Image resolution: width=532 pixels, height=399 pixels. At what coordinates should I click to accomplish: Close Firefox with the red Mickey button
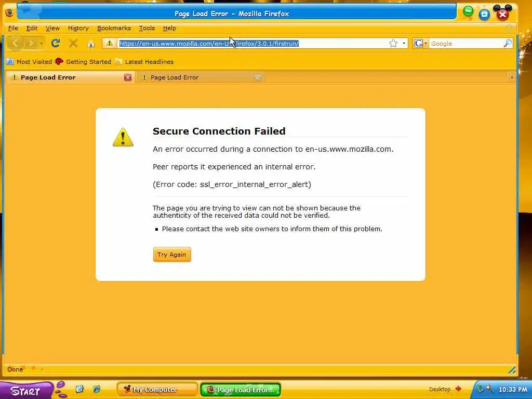click(x=502, y=14)
